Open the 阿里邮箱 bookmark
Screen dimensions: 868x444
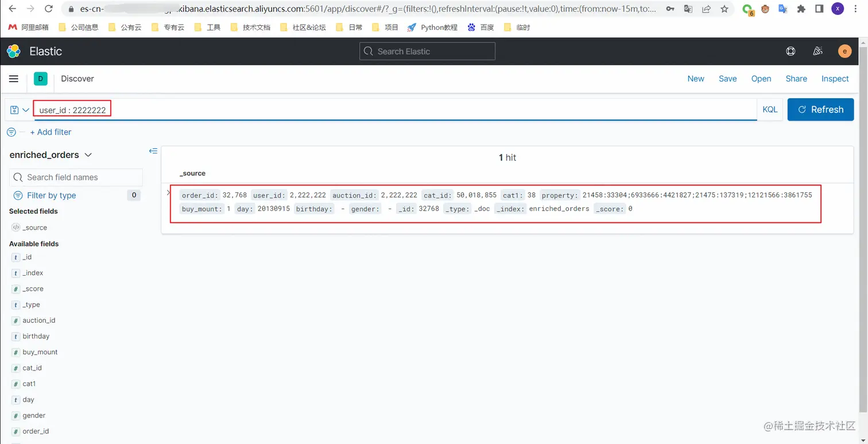(28, 27)
